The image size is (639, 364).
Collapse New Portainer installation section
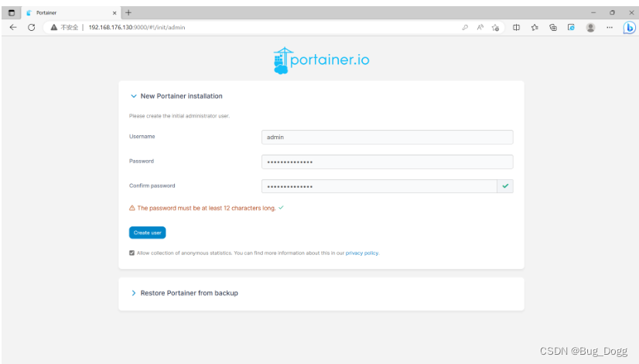(133, 96)
